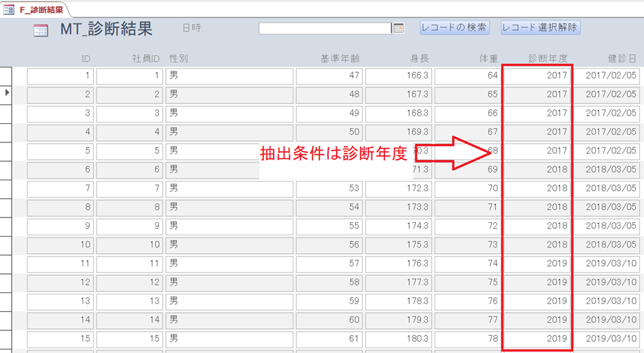Select record selector for row ID 1
Image resolution: width=644 pixels, height=353 pixels.
pos(6,76)
